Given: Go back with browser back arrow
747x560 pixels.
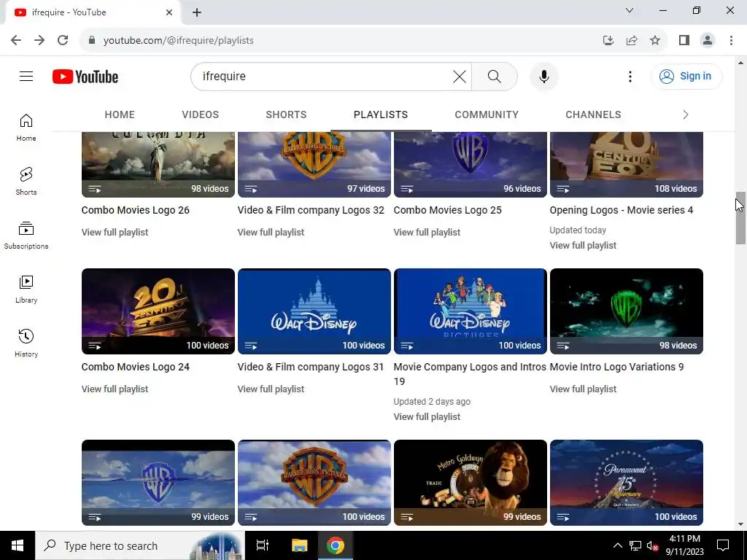Looking at the screenshot, I should point(16,40).
